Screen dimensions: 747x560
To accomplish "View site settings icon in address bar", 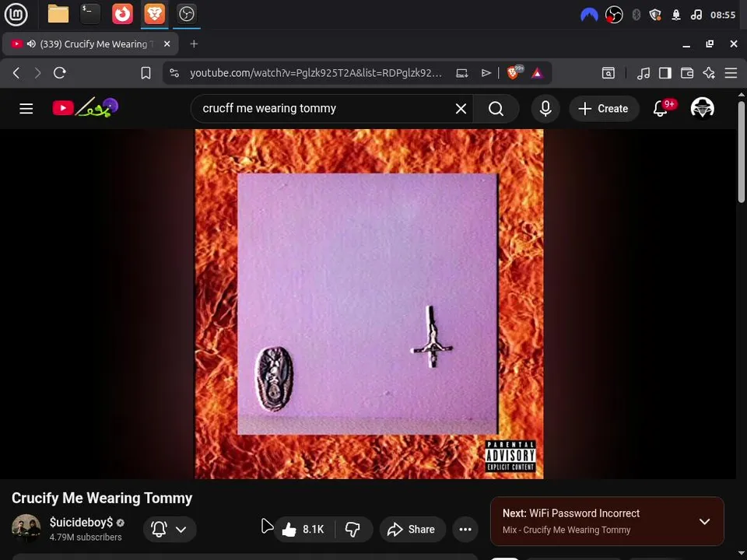I will pyautogui.click(x=174, y=73).
